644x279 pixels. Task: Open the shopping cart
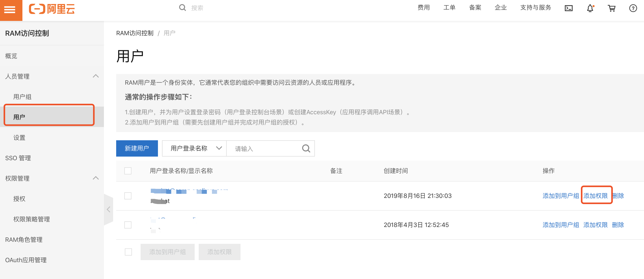tap(612, 8)
